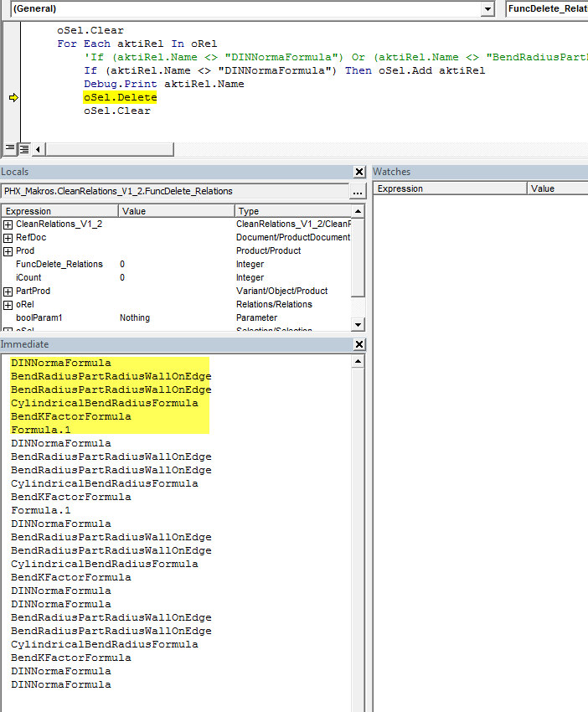The width and height of the screenshot is (588, 712).
Task: Click highlighted BendKFactorFormula line in Immediate
Action: (x=71, y=417)
